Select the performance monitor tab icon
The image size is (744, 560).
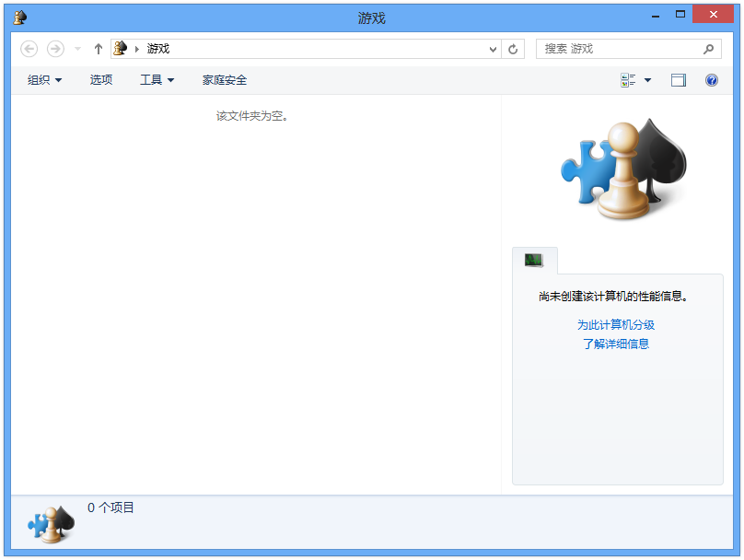(534, 260)
